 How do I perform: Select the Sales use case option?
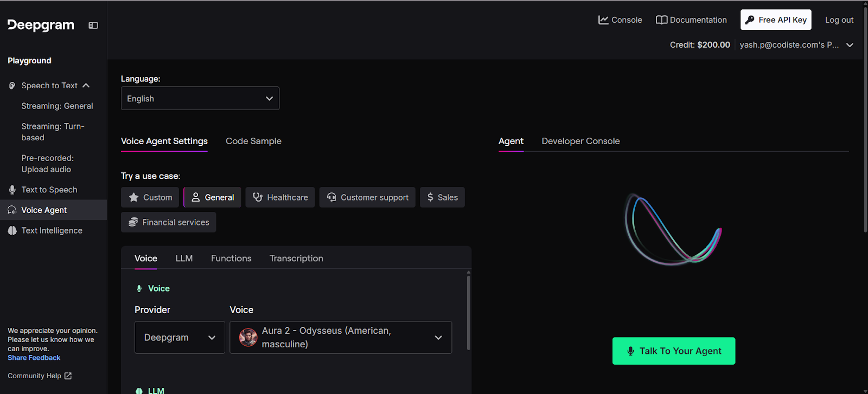click(442, 197)
